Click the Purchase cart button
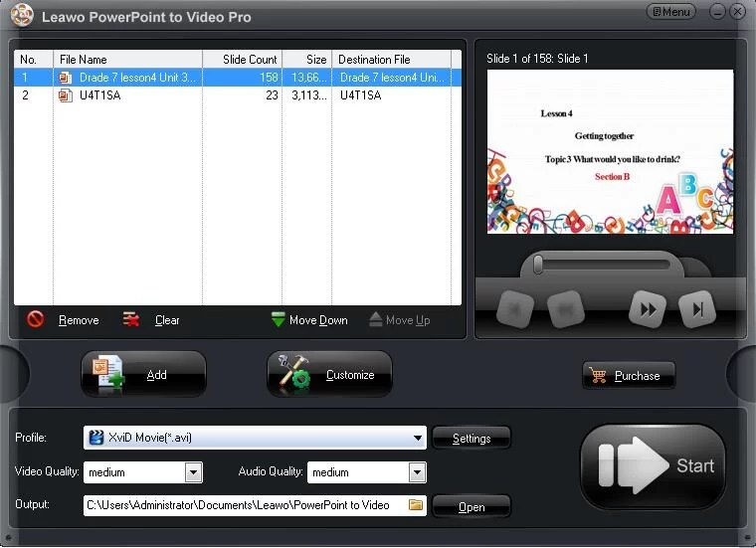 pyautogui.click(x=629, y=376)
